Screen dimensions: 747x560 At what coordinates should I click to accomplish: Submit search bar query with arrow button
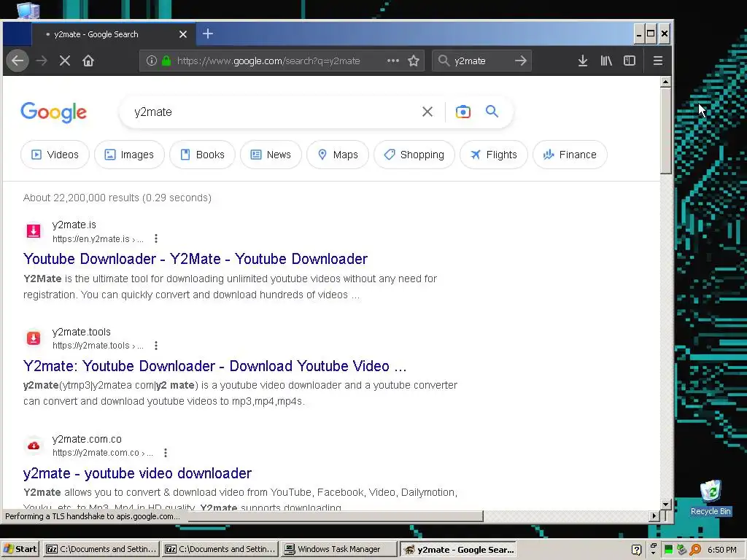(521, 61)
